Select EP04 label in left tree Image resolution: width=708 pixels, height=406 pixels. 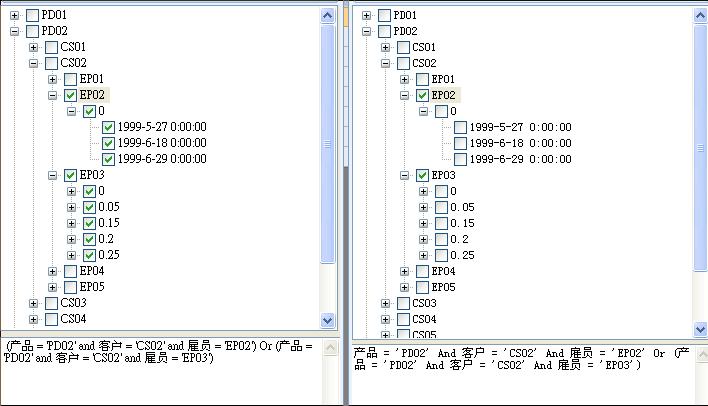tap(92, 271)
